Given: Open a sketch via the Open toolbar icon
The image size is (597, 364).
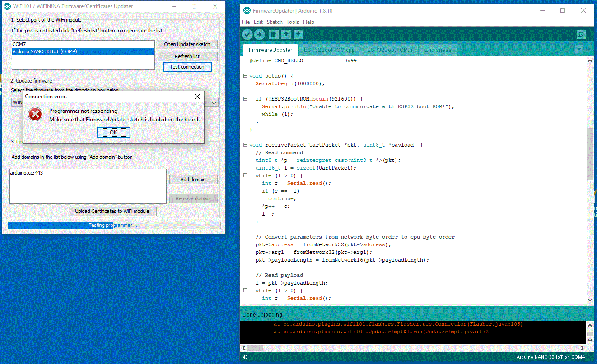Looking at the screenshot, I should pyautogui.click(x=286, y=34).
